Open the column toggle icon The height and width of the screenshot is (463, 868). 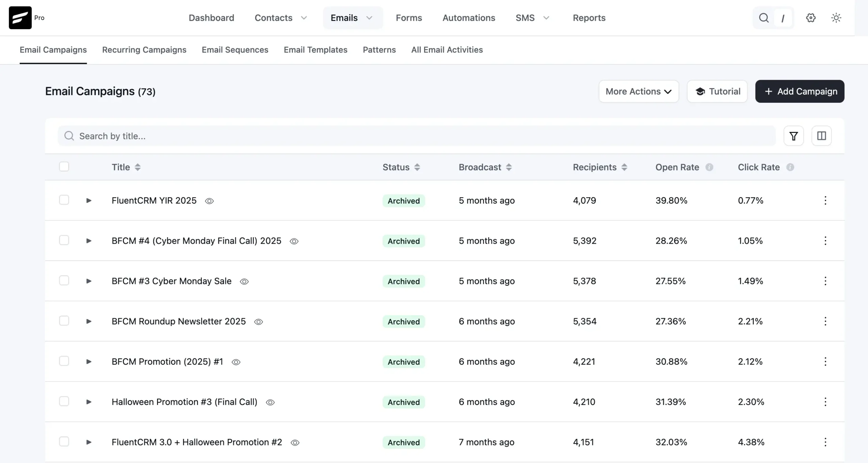[x=821, y=136]
